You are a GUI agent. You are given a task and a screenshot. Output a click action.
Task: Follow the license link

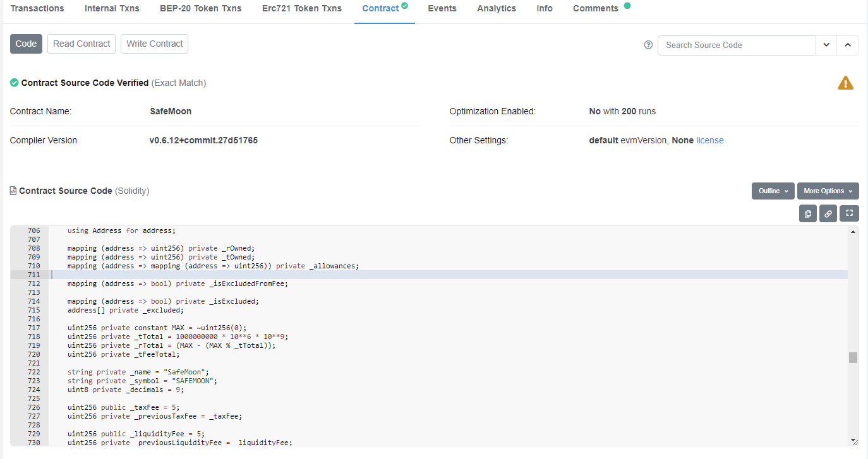pos(710,140)
